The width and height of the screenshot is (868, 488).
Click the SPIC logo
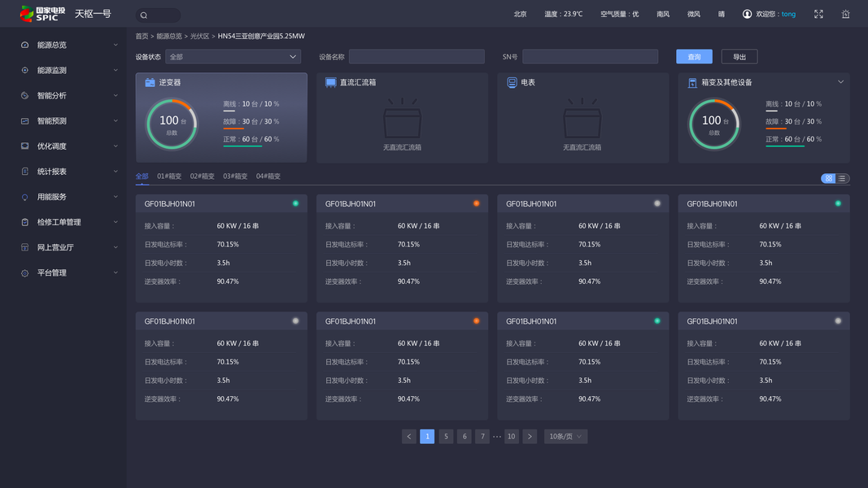click(42, 14)
